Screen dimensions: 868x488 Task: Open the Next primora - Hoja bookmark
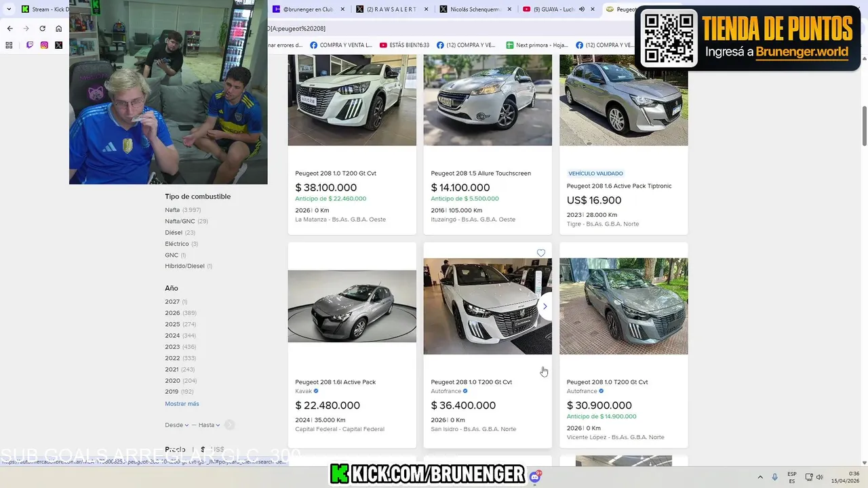coord(537,45)
